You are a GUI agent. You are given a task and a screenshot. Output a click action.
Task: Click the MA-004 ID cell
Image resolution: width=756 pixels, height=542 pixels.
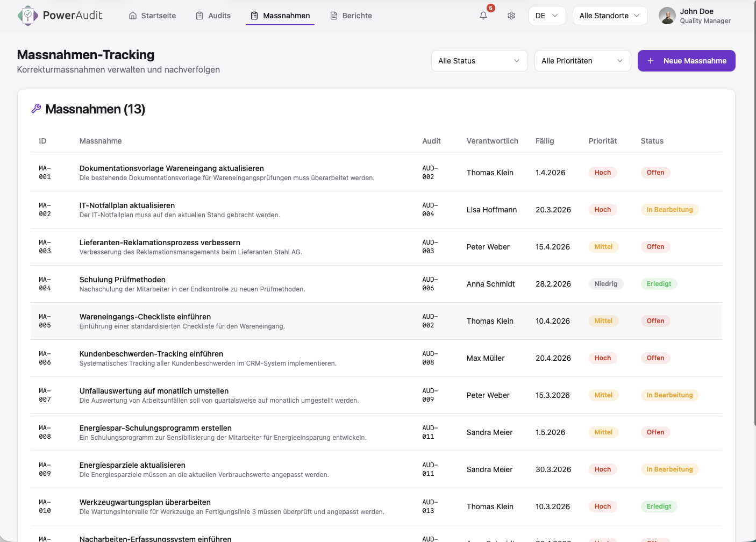pos(45,284)
